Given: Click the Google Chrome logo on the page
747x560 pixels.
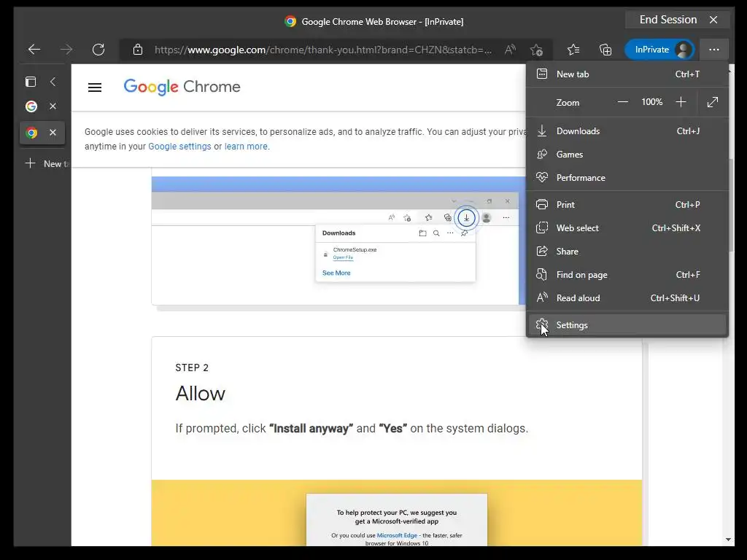Looking at the screenshot, I should tap(182, 87).
